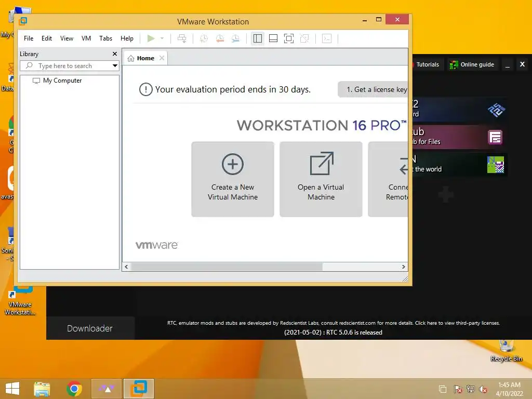Toggle the thumbnail bar view icon
This screenshot has height=399, width=532.
[273, 38]
